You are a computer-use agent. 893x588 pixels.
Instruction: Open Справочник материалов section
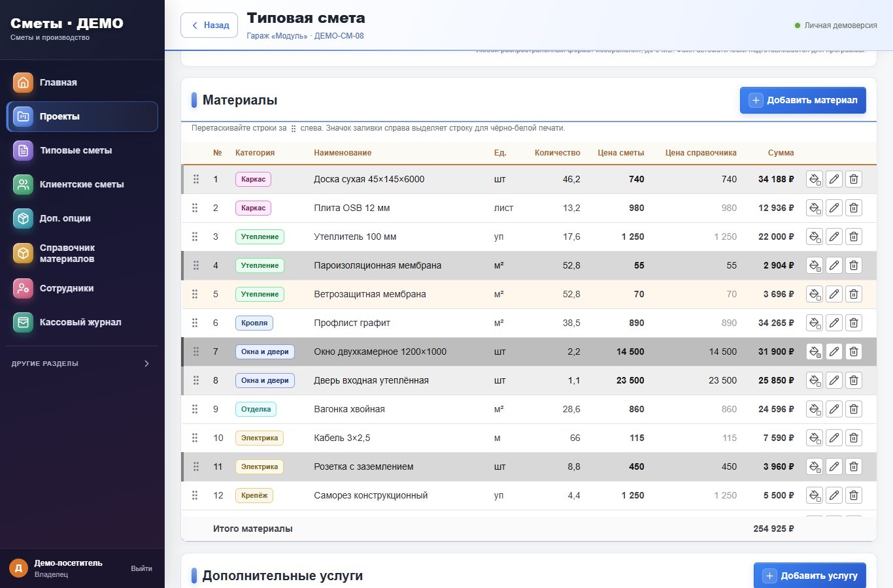(x=82, y=253)
